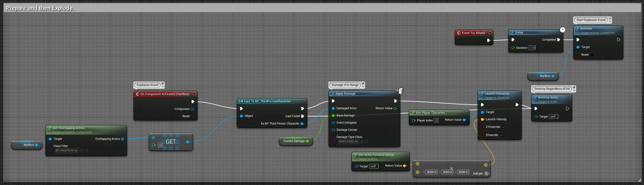Click the Get Player Character Return Value pin

point(464,120)
